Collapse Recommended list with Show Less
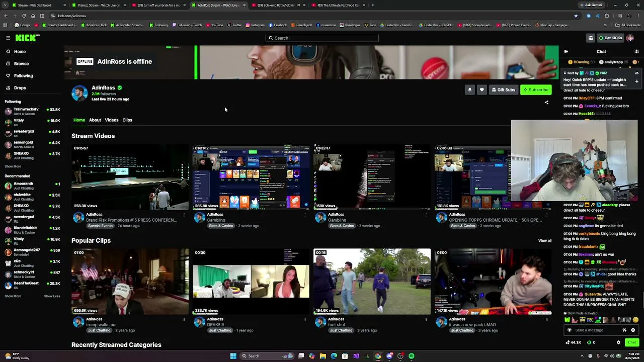644x362 pixels. pyautogui.click(x=52, y=296)
